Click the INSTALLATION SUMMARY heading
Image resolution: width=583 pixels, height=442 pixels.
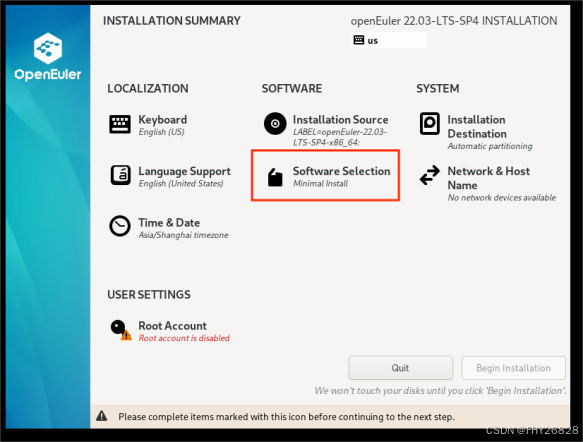(x=172, y=21)
